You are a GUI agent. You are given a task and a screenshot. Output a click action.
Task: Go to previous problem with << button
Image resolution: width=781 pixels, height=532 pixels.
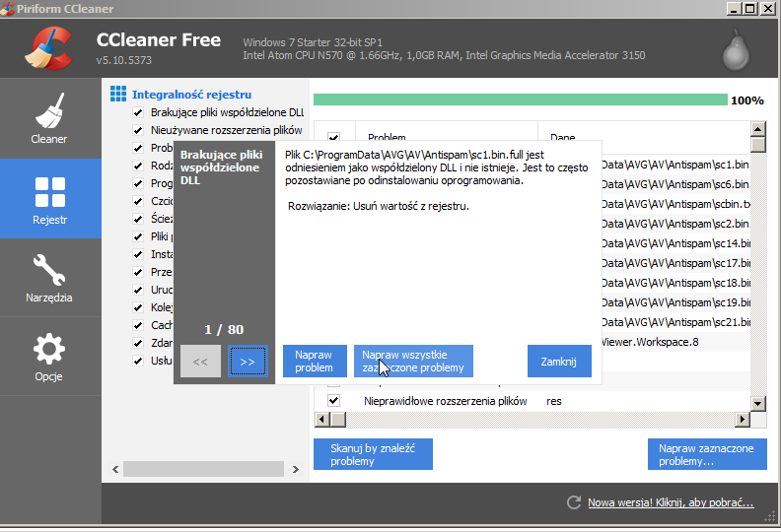200,362
